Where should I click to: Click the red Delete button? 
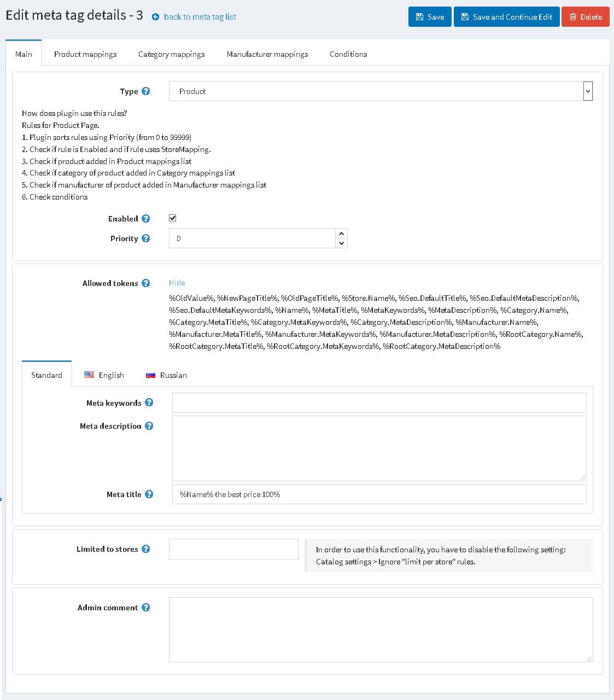pyautogui.click(x=586, y=17)
